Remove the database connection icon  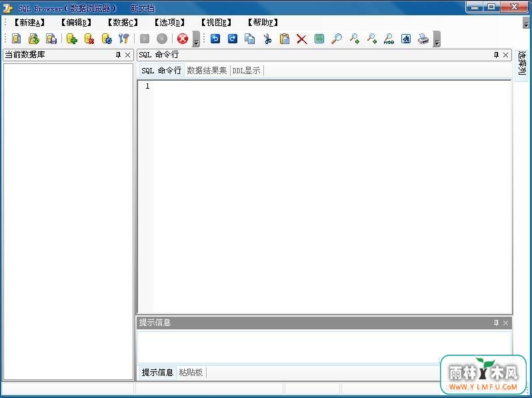click(x=89, y=39)
